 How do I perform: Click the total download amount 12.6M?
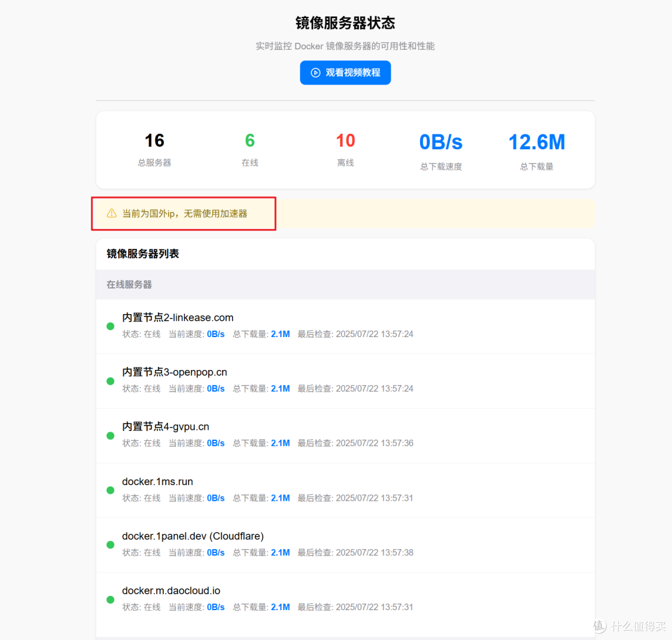coord(536,142)
